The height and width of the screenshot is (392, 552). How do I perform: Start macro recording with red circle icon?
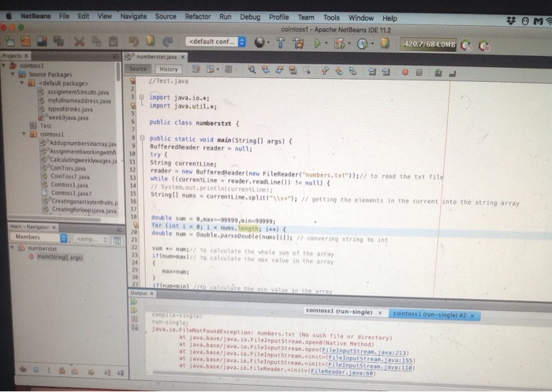(x=405, y=73)
